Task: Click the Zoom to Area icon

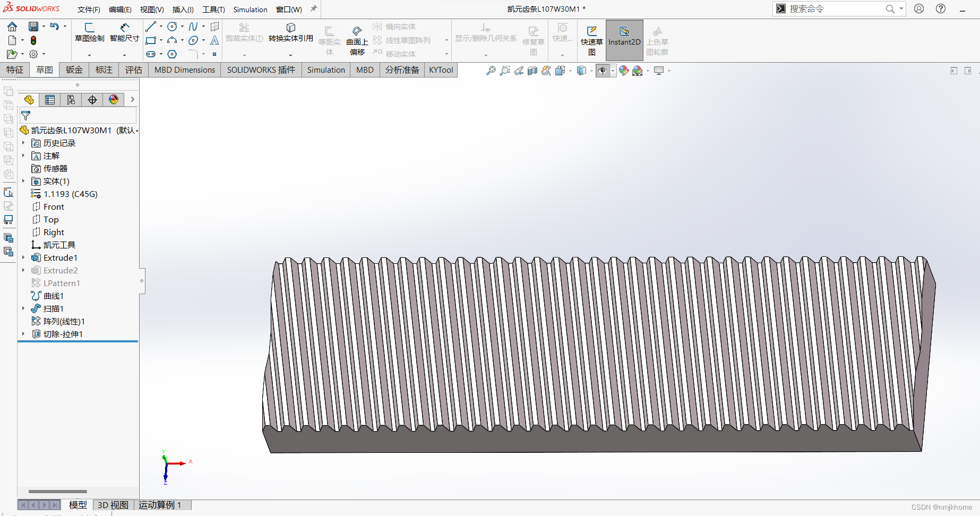Action: [x=504, y=70]
